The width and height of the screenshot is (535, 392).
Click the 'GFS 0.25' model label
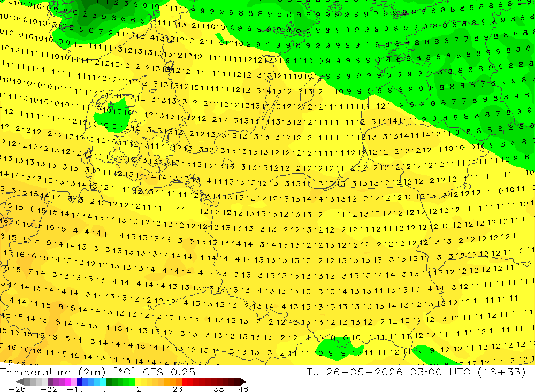click(169, 372)
